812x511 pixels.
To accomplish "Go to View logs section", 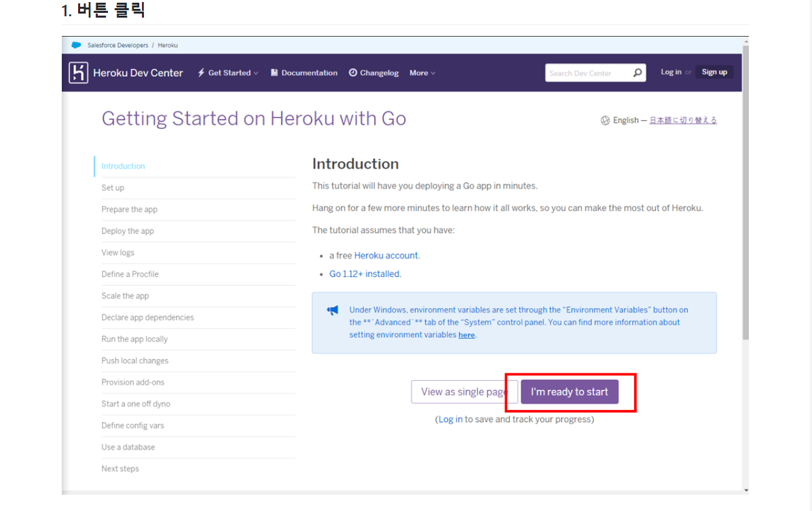I will (x=117, y=252).
